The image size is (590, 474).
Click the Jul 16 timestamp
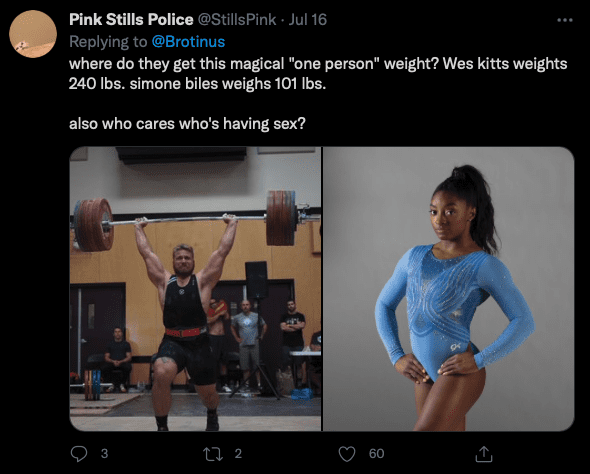[x=307, y=20]
